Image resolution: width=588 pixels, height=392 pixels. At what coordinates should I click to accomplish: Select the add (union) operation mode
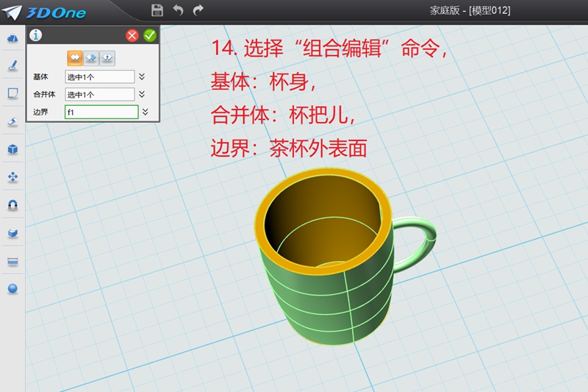click(75, 58)
